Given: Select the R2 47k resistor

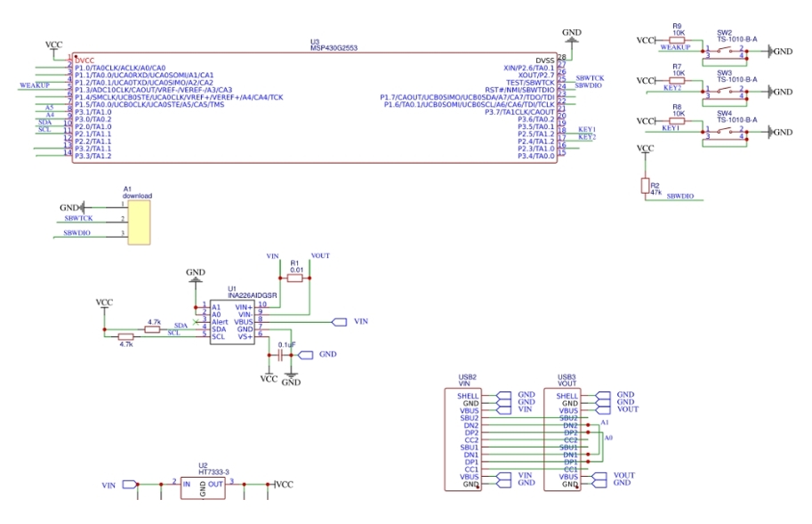Looking at the screenshot, I should 646,185.
